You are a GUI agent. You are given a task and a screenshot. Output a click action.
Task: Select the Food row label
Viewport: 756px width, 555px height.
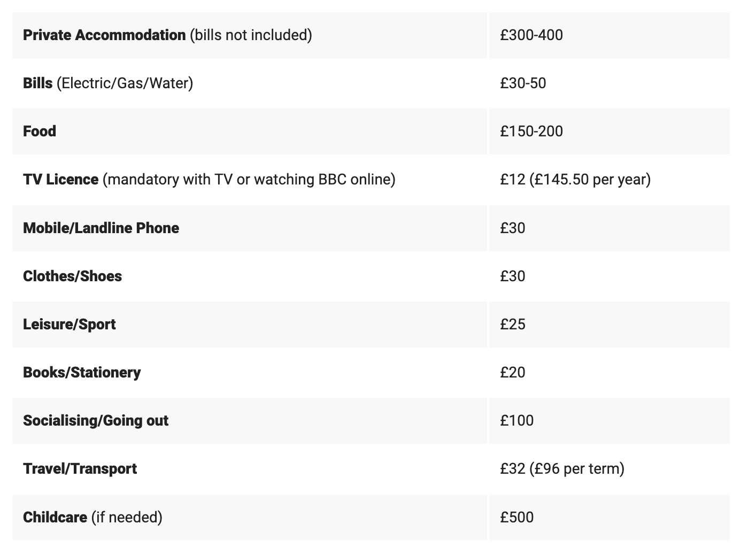(40, 132)
